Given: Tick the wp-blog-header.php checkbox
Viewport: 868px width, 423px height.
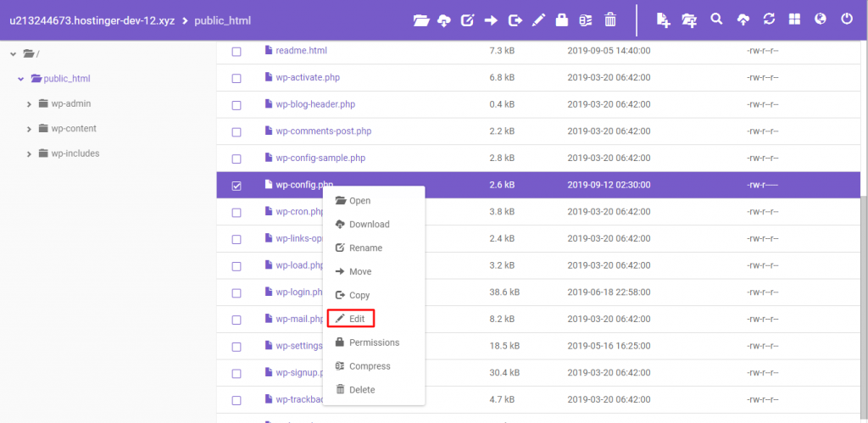Looking at the screenshot, I should pyautogui.click(x=236, y=105).
